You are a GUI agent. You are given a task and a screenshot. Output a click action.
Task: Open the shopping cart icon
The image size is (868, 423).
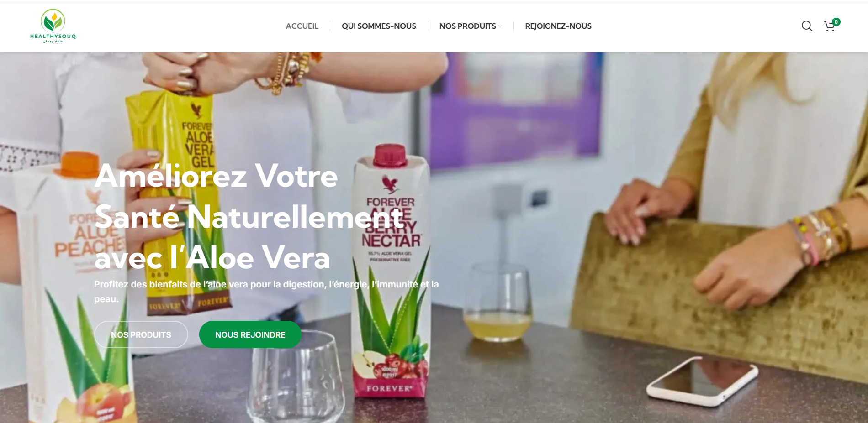[829, 26]
